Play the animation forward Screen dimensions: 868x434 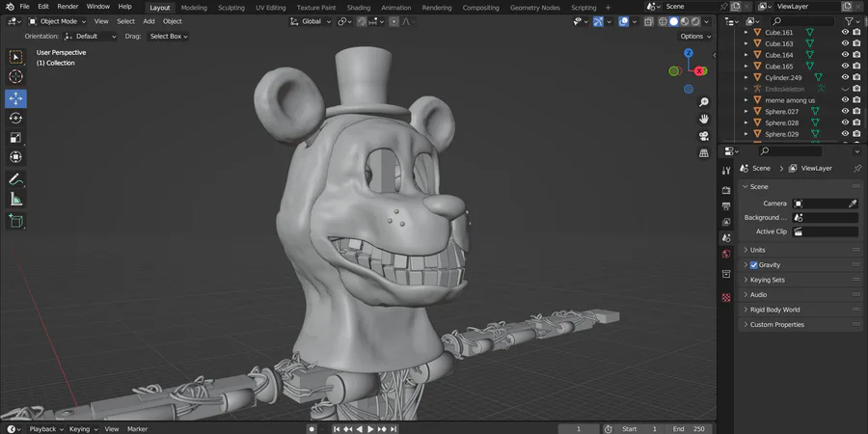coord(370,429)
